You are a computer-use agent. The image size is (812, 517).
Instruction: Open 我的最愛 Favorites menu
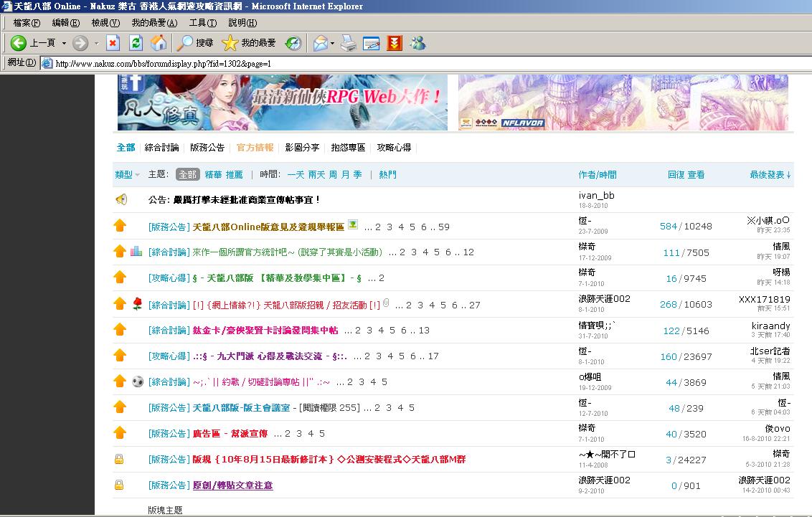(154, 23)
